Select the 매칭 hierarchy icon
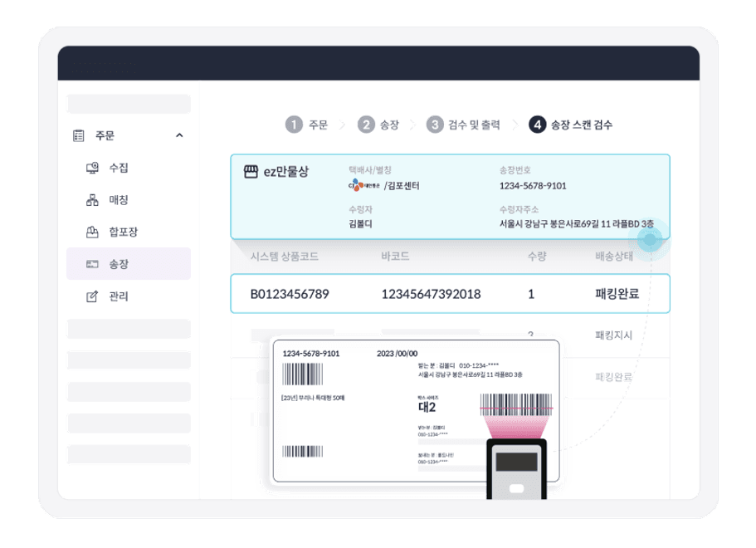This screenshot has width=756, height=548. [92, 200]
